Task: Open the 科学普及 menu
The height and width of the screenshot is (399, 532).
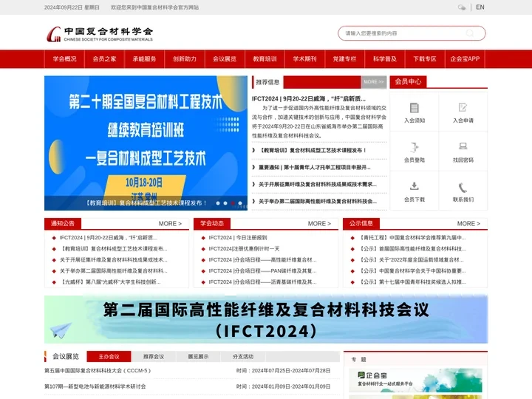Action: 385,59
